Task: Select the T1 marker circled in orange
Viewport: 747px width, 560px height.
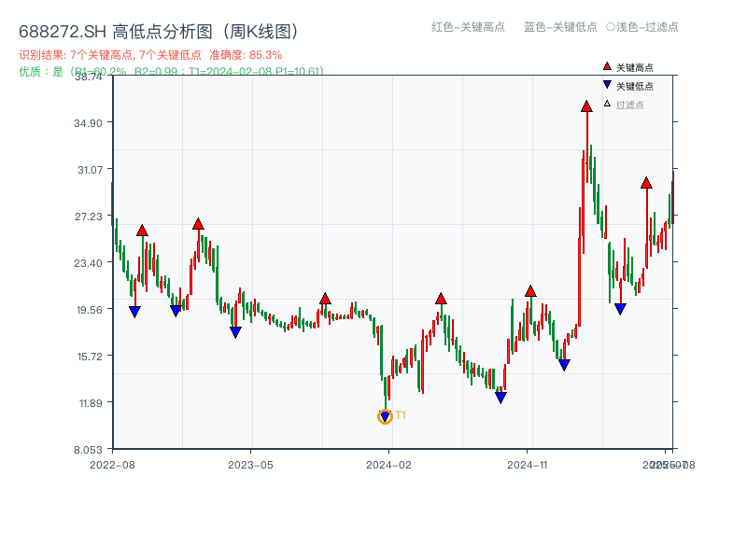Action: [x=385, y=416]
